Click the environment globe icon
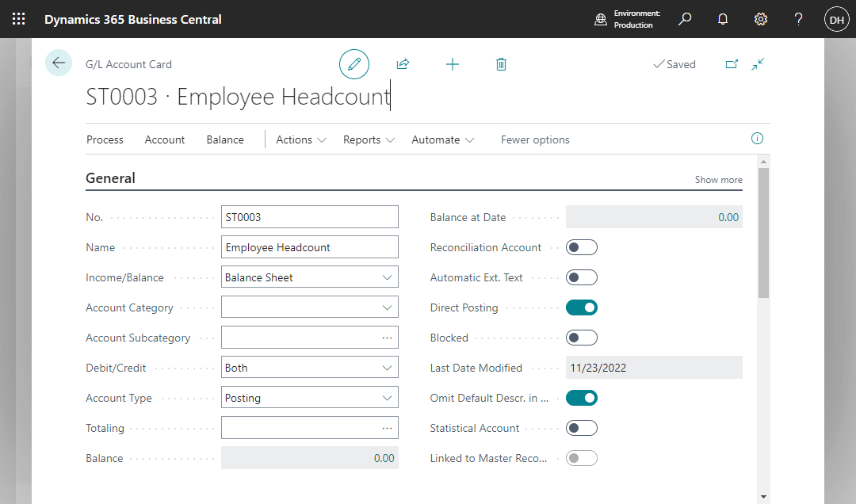Image resolution: width=856 pixels, height=504 pixels. 601,20
